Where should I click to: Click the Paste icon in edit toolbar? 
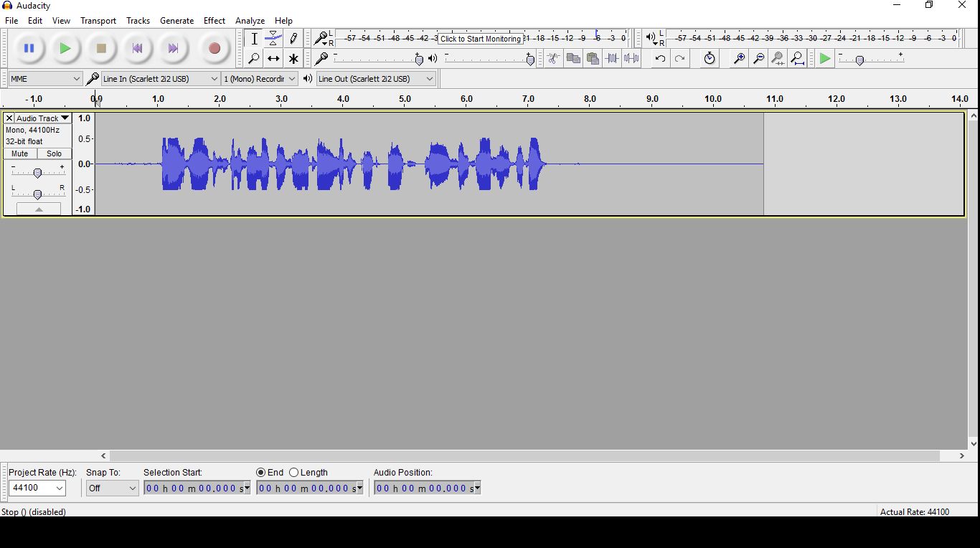point(592,59)
